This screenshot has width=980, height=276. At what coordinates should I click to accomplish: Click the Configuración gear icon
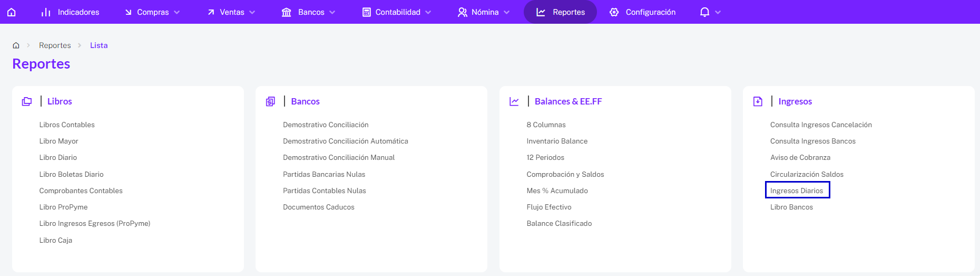coord(614,12)
